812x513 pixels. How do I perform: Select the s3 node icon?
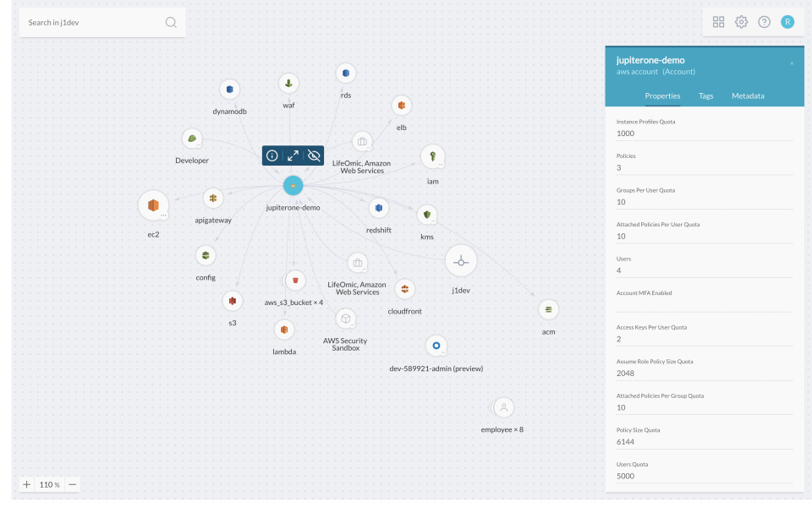232,301
